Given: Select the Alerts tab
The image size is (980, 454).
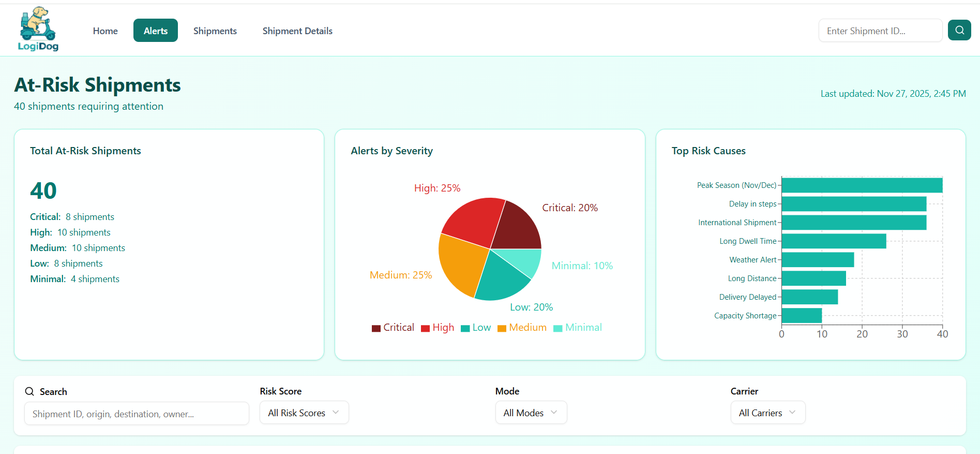Looking at the screenshot, I should click(156, 31).
